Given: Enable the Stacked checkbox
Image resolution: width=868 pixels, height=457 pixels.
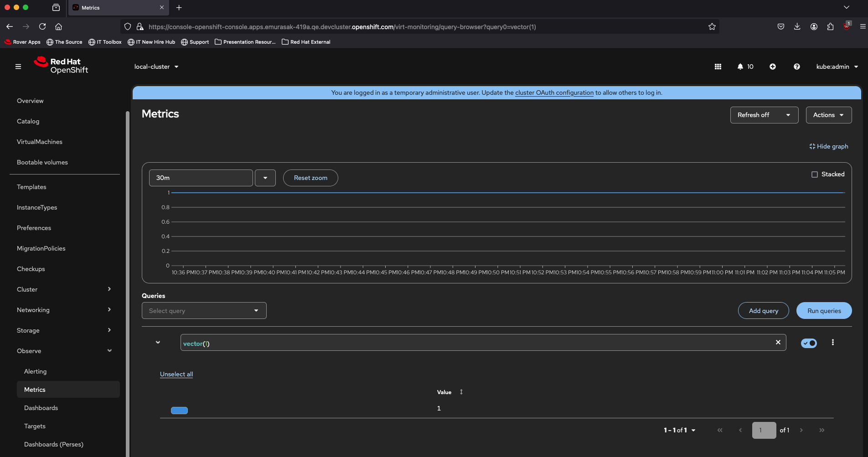Looking at the screenshot, I should (815, 175).
